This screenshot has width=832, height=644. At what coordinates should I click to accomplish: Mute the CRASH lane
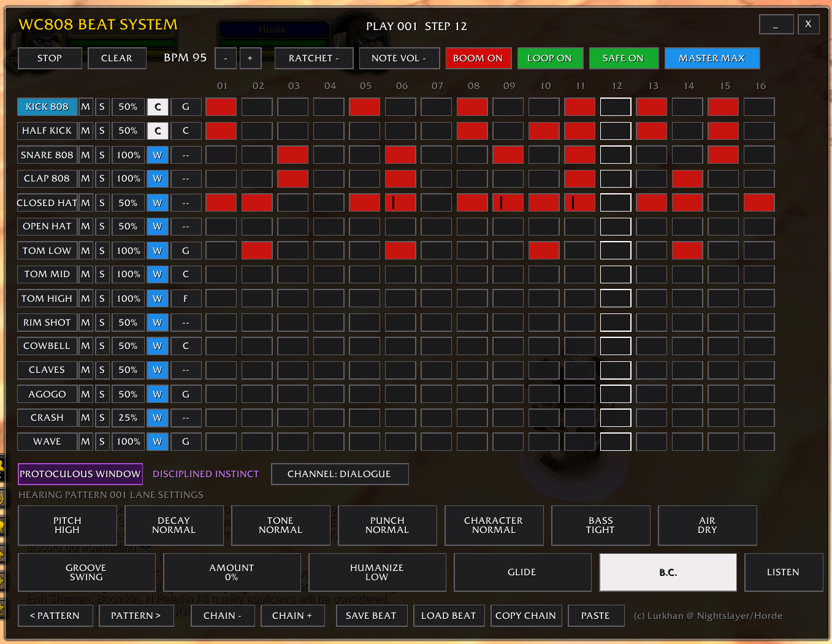pyautogui.click(x=86, y=418)
